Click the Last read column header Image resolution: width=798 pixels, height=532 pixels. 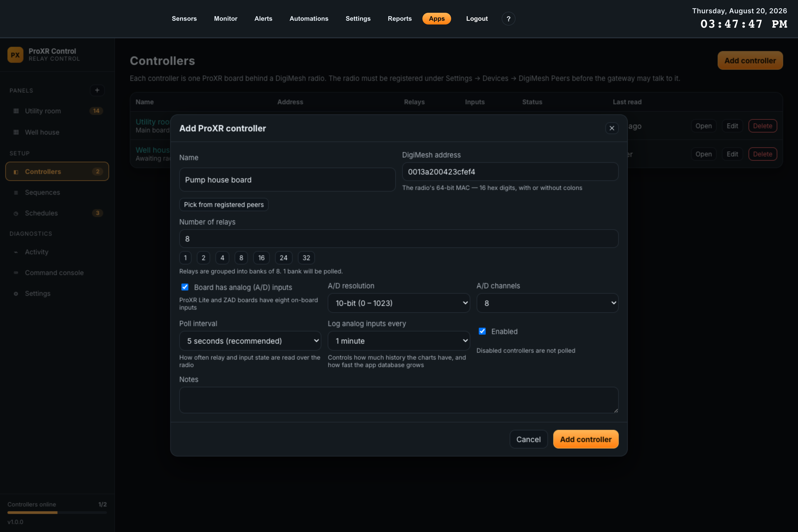pyautogui.click(x=627, y=102)
